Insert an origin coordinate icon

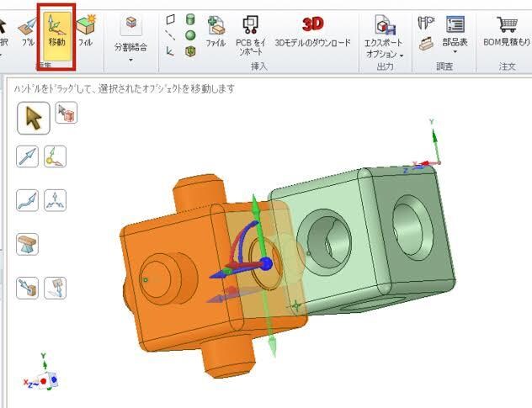click(x=170, y=51)
